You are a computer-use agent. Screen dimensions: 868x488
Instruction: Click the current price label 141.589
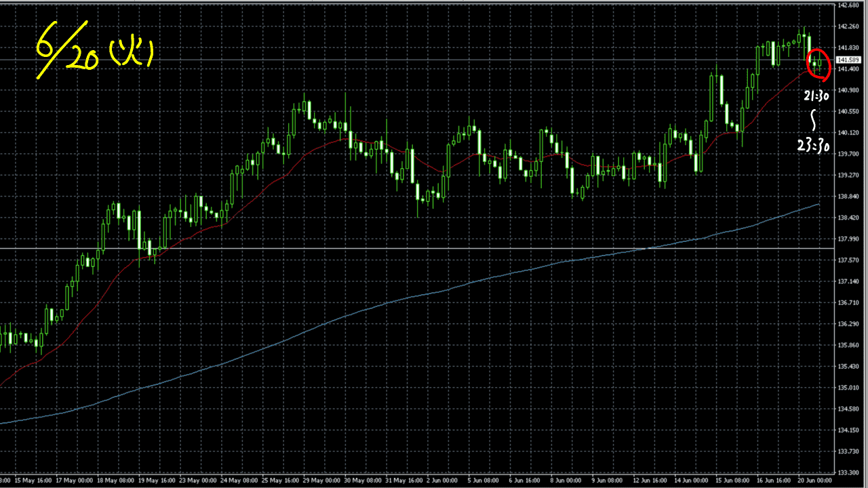849,60
